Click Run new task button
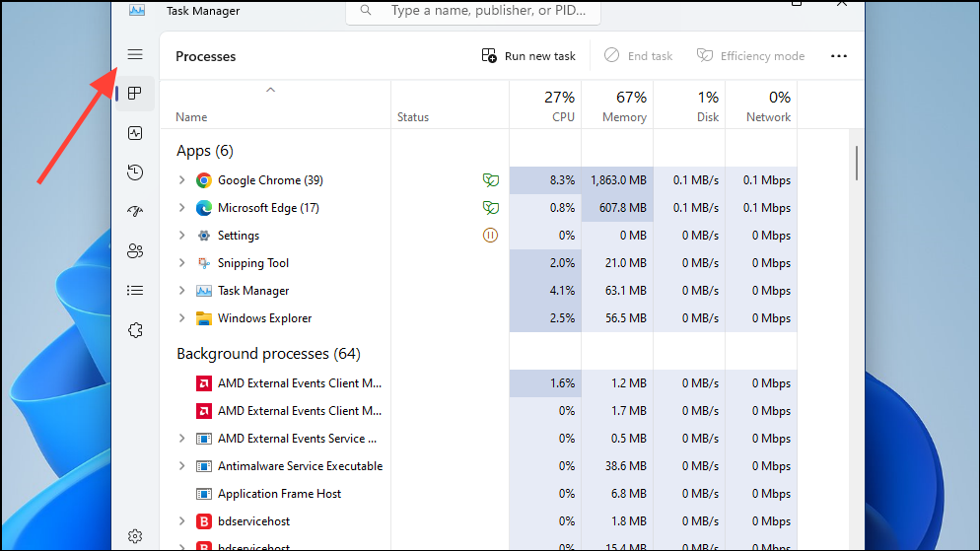Screen dimensions: 980x551 (528, 55)
